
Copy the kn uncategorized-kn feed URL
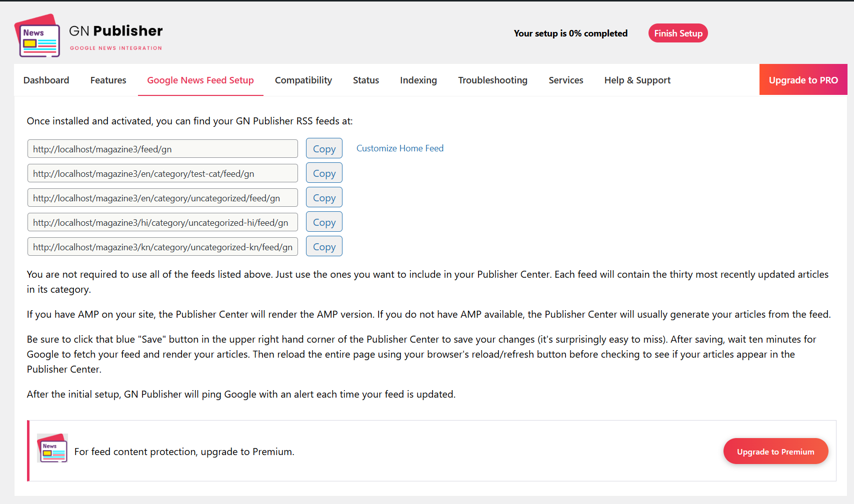point(324,246)
